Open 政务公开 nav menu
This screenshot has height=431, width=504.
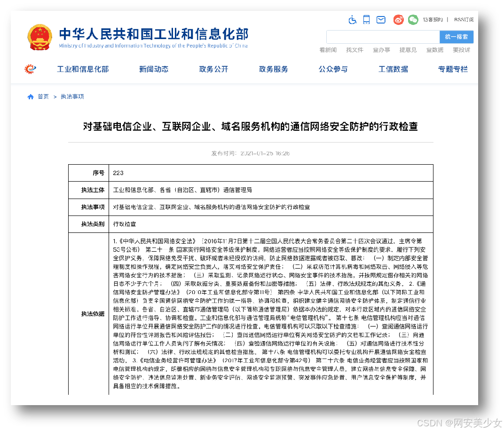point(213,69)
